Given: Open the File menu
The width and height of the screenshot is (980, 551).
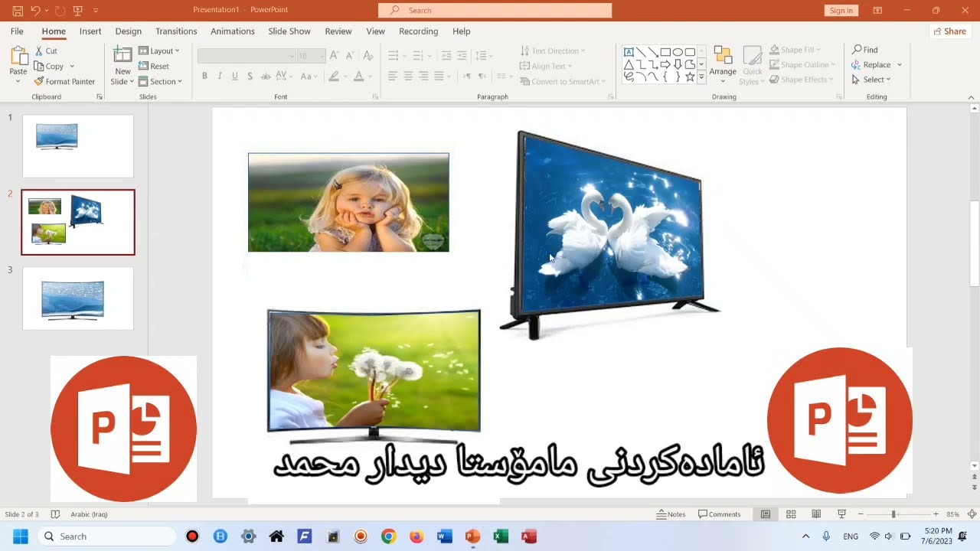Looking at the screenshot, I should 17,31.
